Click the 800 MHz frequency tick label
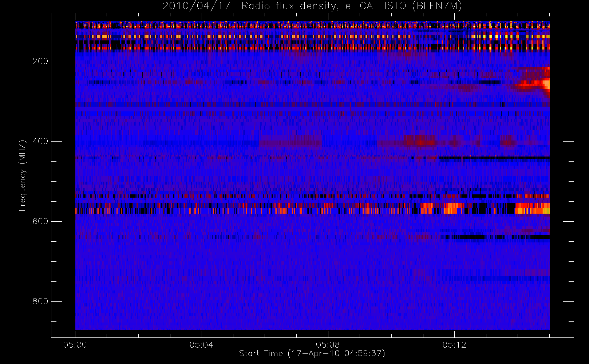 [x=40, y=301]
